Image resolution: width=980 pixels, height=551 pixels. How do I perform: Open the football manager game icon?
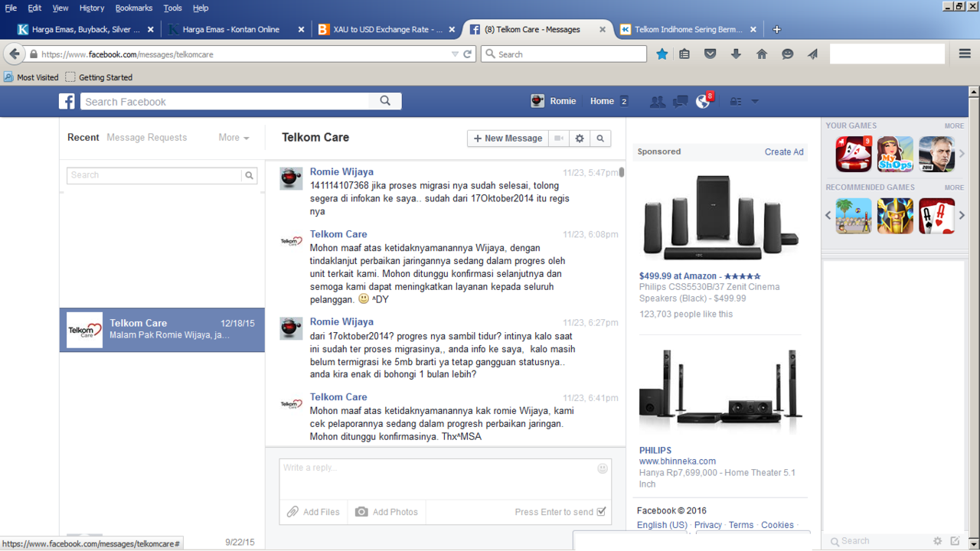(x=936, y=154)
